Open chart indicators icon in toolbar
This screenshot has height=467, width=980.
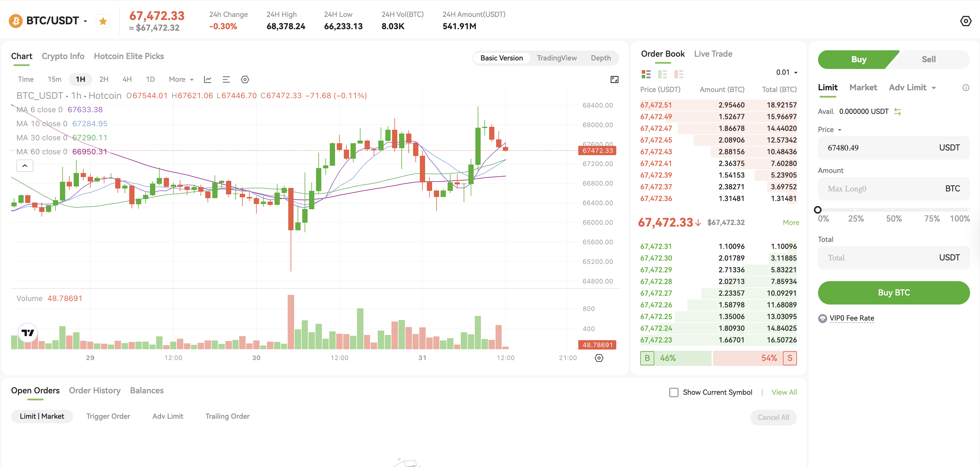click(x=207, y=79)
